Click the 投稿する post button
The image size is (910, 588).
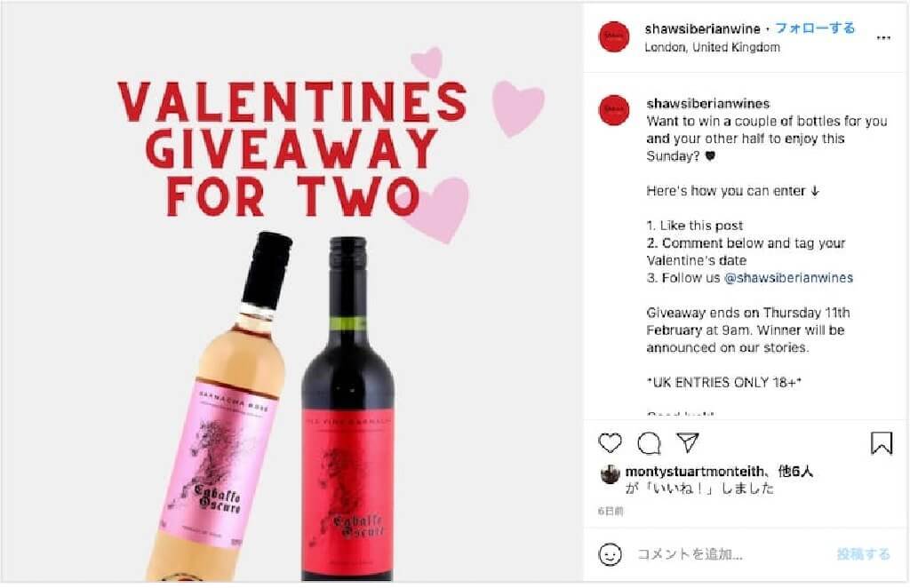pos(863,554)
